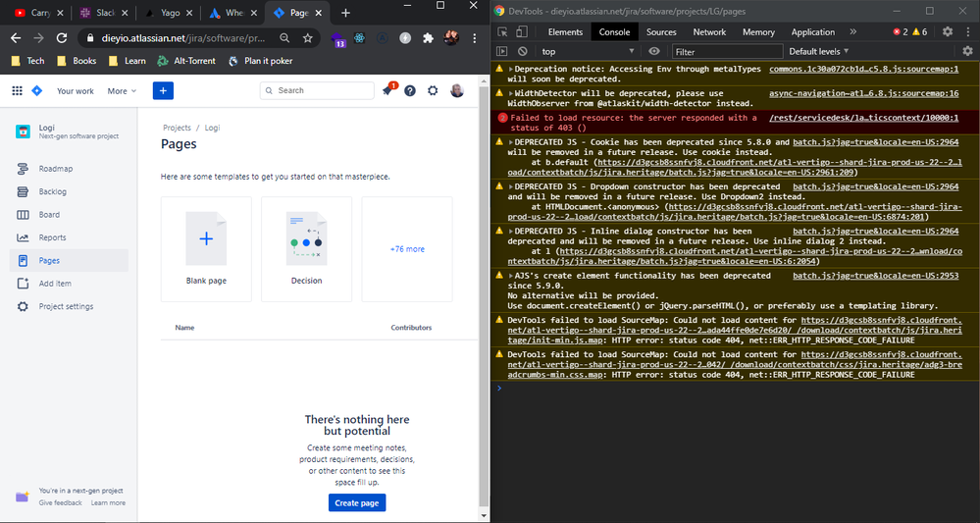
Task: Open a new Chrome tab with the plus button
Action: (345, 13)
